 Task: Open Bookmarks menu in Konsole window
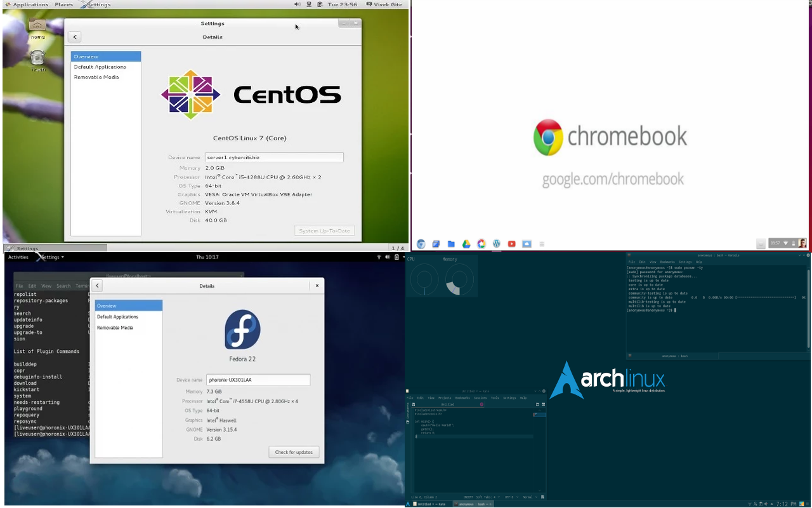[x=667, y=262]
